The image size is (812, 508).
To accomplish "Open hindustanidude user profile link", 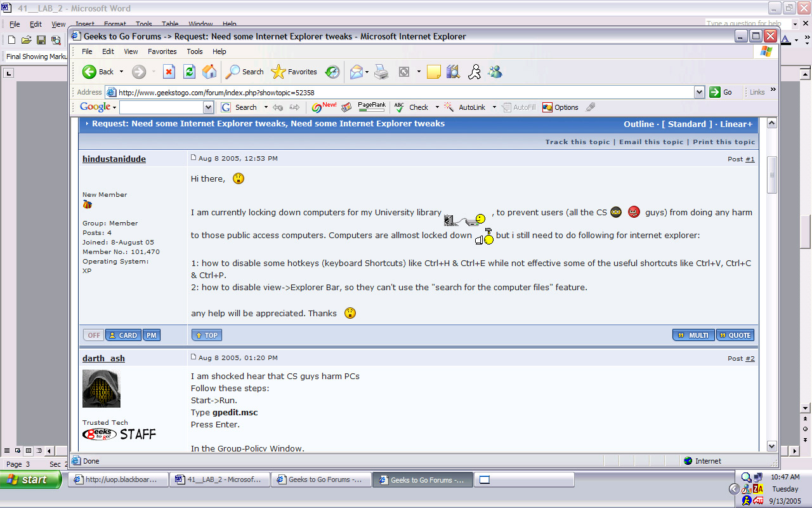I will (x=114, y=159).
